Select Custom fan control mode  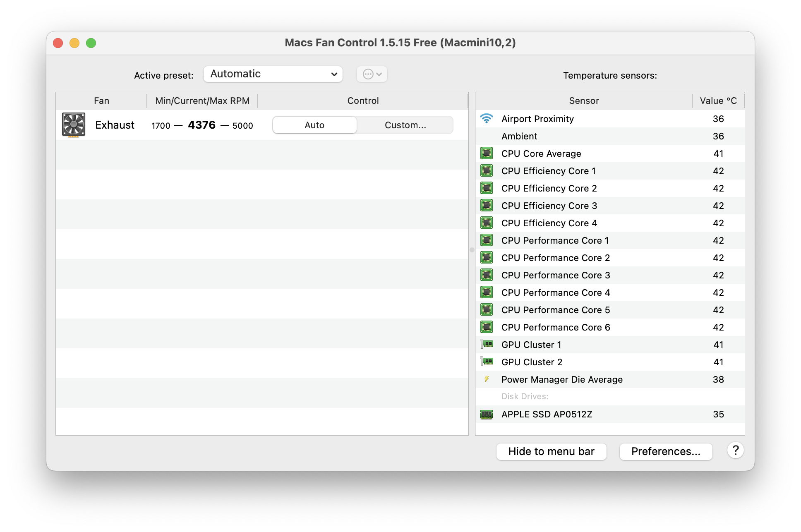[x=405, y=125]
